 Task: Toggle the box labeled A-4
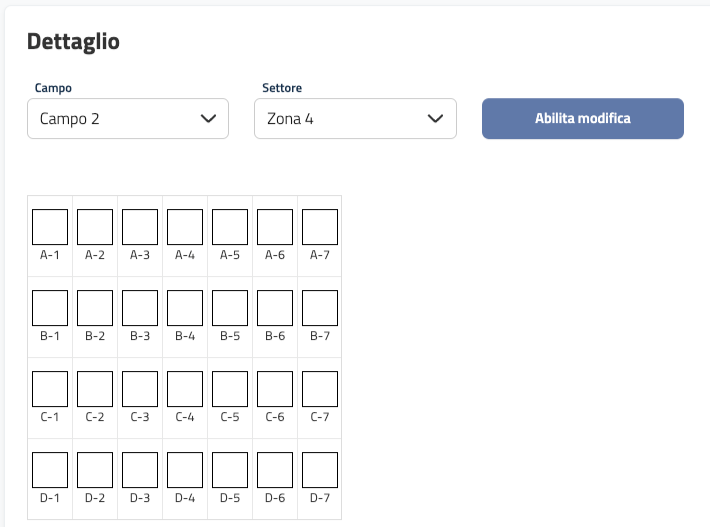tap(185, 227)
